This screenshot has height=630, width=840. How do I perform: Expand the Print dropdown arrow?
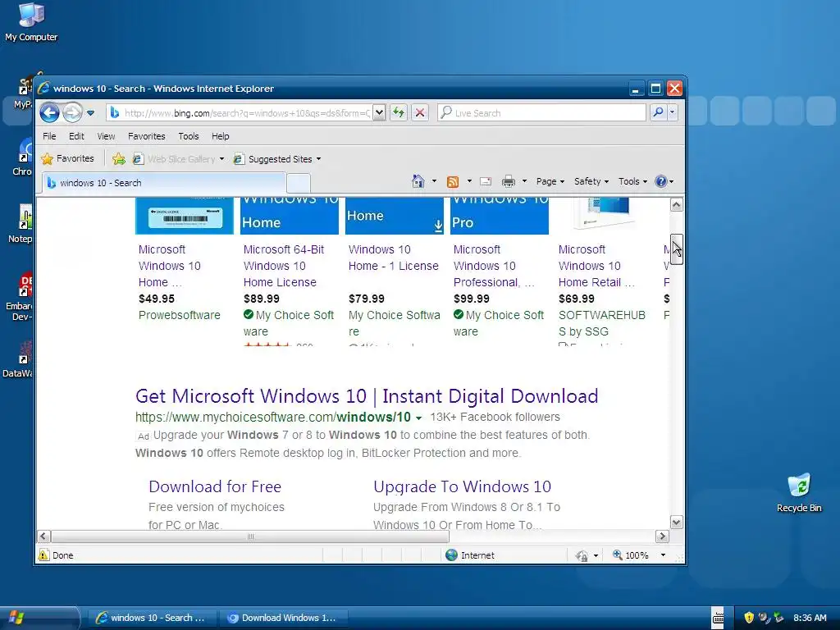click(x=524, y=181)
